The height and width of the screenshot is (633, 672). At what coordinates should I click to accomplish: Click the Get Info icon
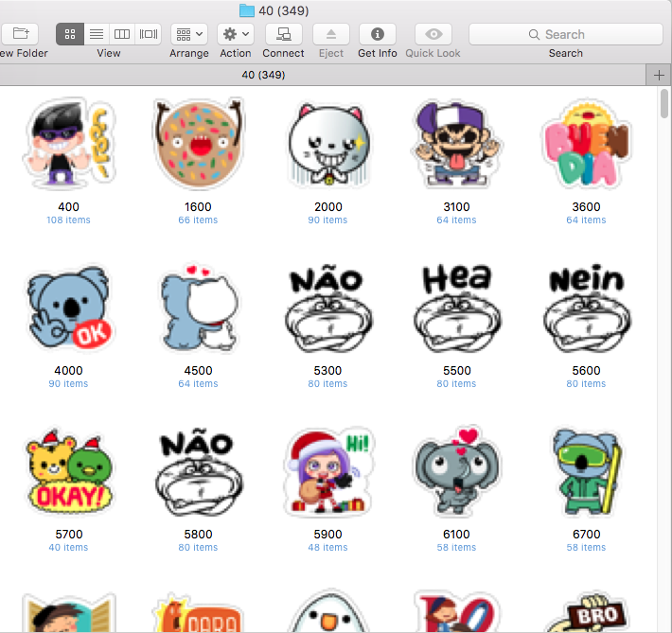tap(378, 34)
